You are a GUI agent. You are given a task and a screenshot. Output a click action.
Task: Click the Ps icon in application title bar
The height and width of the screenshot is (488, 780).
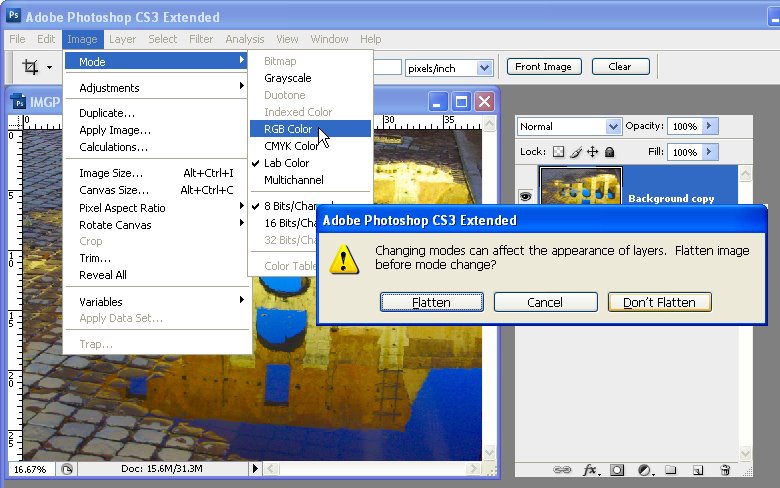coord(13,15)
